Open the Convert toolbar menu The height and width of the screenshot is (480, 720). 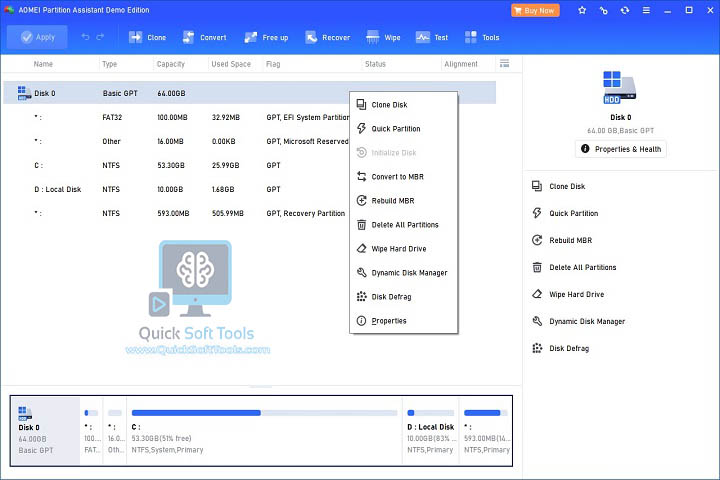point(204,37)
